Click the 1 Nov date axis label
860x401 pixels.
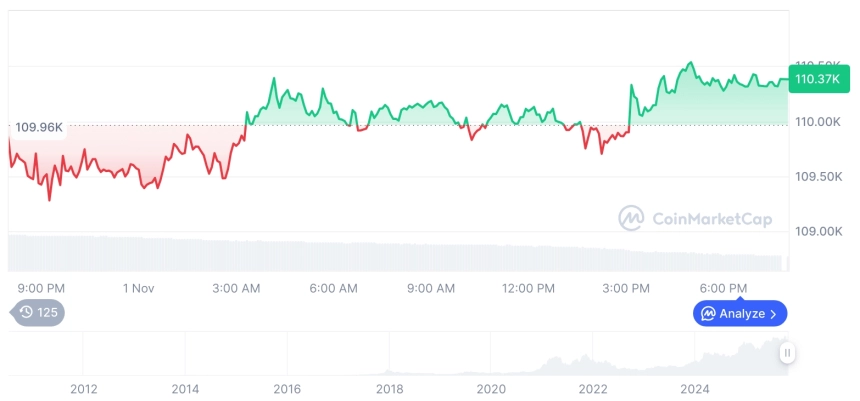point(138,288)
